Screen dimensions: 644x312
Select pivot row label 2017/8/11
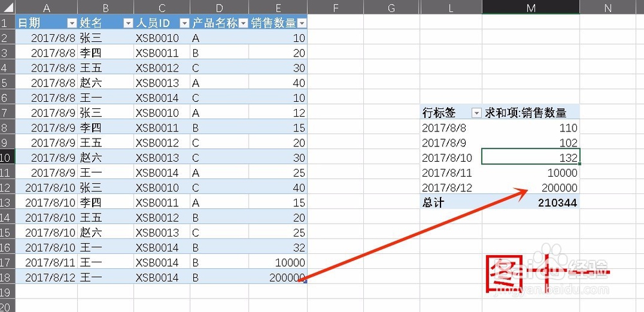tap(451, 173)
